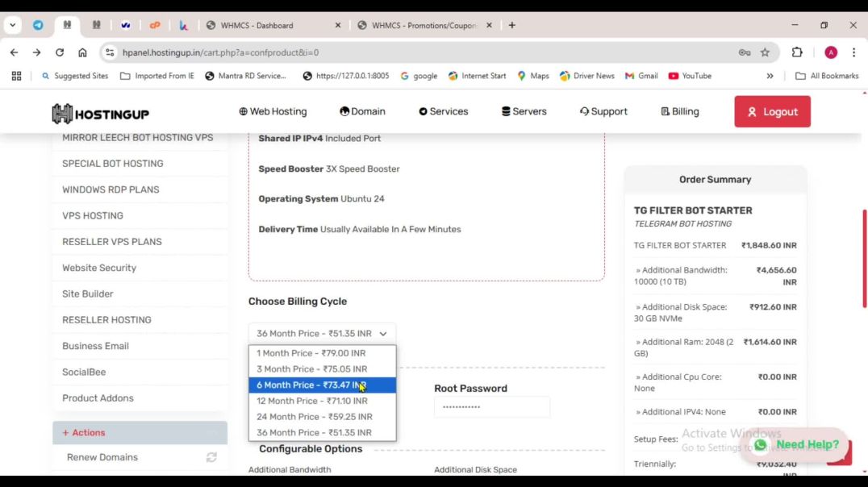The height and width of the screenshot is (487, 868).
Task: Open the Billing menu
Action: [x=680, y=111]
